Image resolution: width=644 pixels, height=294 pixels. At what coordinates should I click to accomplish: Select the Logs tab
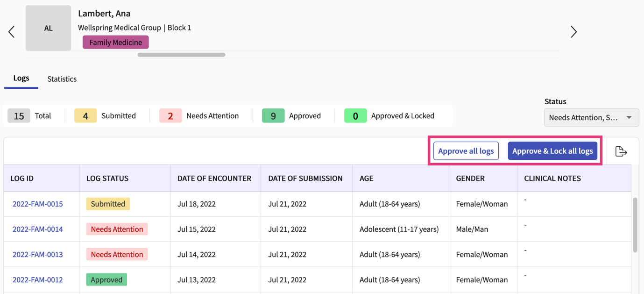[x=21, y=78]
